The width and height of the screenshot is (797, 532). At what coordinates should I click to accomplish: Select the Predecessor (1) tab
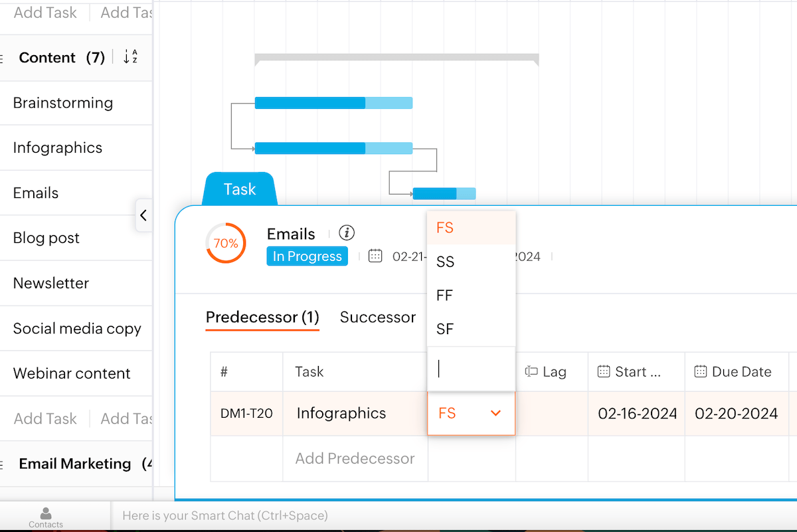pyautogui.click(x=262, y=317)
